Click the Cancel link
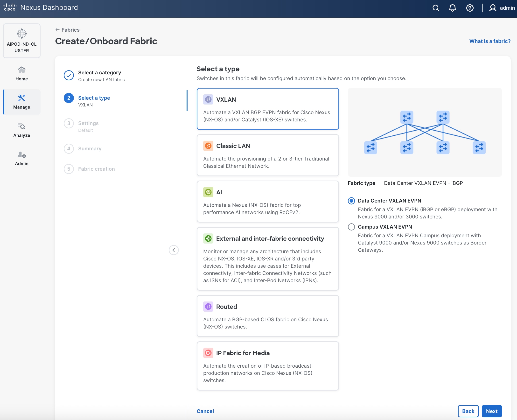Image resolution: width=517 pixels, height=420 pixels. (205, 411)
